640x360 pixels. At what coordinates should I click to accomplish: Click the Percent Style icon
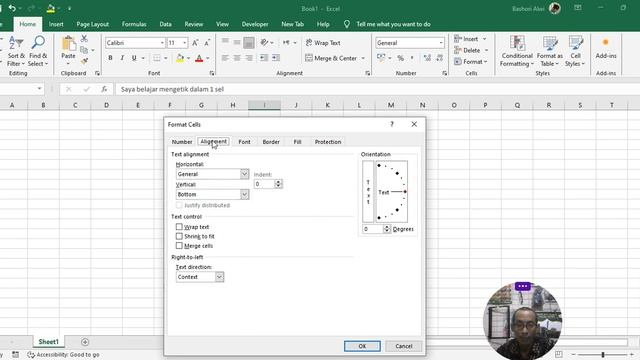(400, 58)
